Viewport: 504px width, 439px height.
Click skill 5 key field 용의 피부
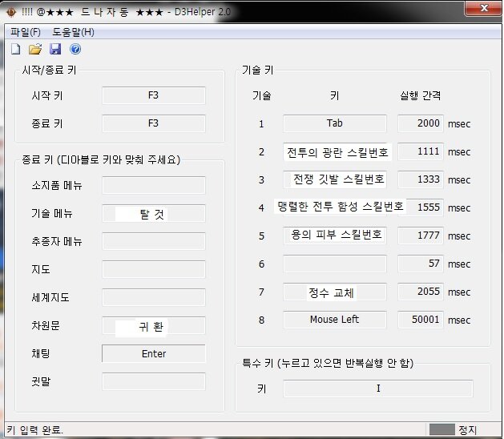tap(335, 236)
